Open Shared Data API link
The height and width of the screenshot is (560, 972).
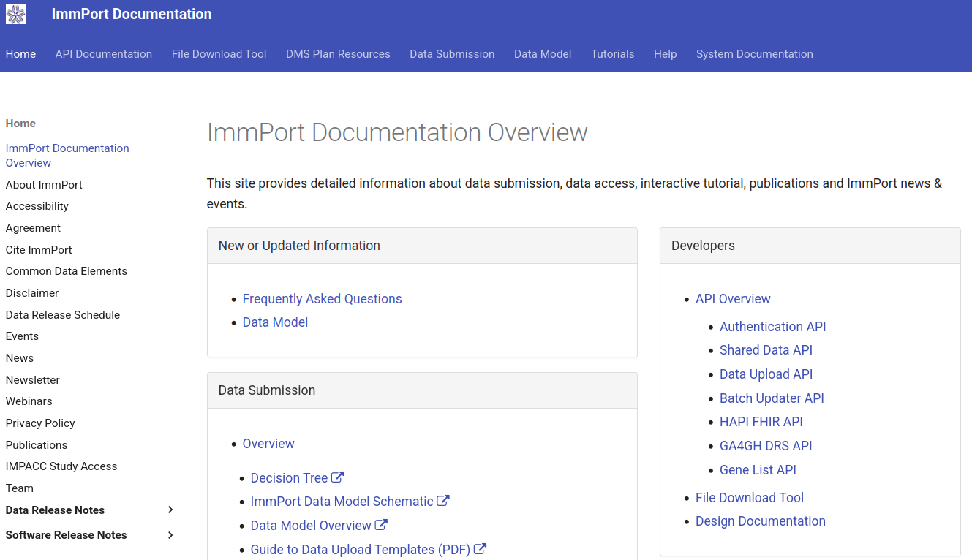[x=766, y=350]
